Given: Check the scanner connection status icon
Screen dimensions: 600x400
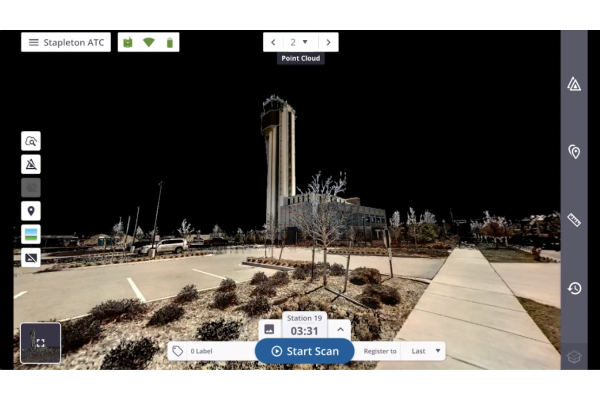Looking at the screenshot, I should click(128, 42).
